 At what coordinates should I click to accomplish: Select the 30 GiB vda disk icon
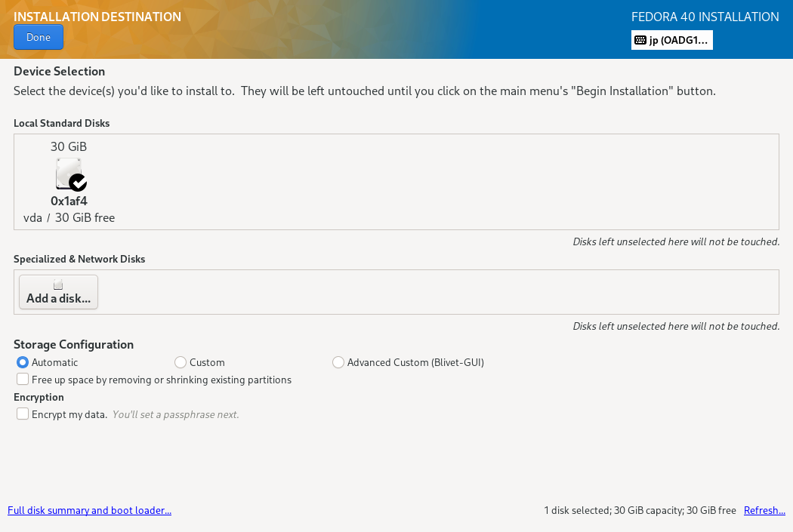click(71, 175)
